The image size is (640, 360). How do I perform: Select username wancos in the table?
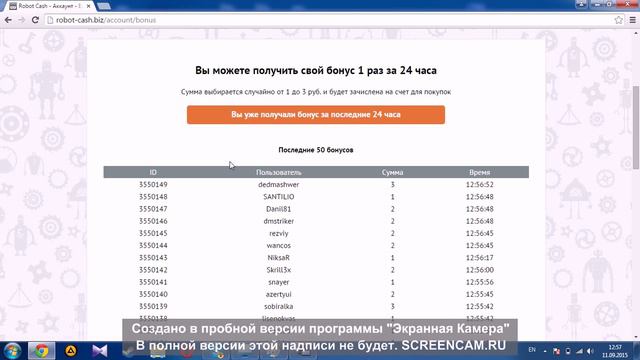point(279,246)
